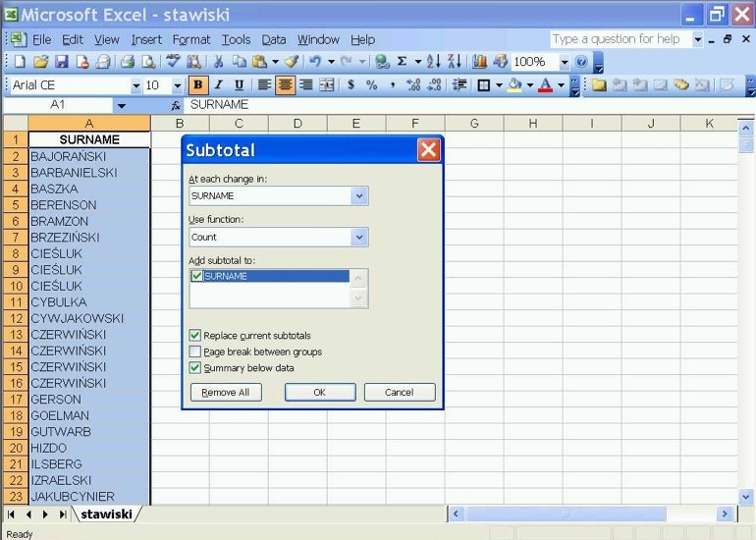Open the font size dropdown
The image size is (756, 540).
tap(178, 85)
